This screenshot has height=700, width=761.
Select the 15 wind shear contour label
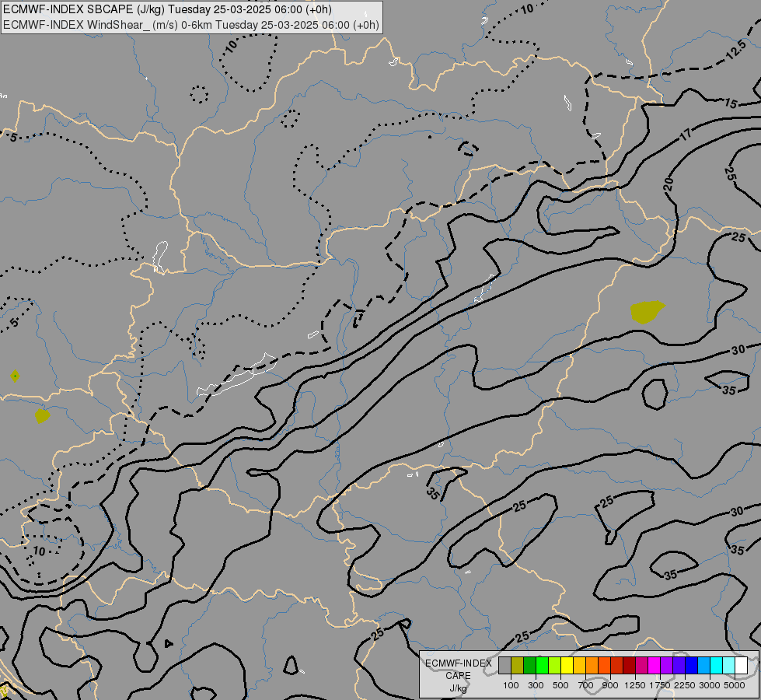click(731, 103)
